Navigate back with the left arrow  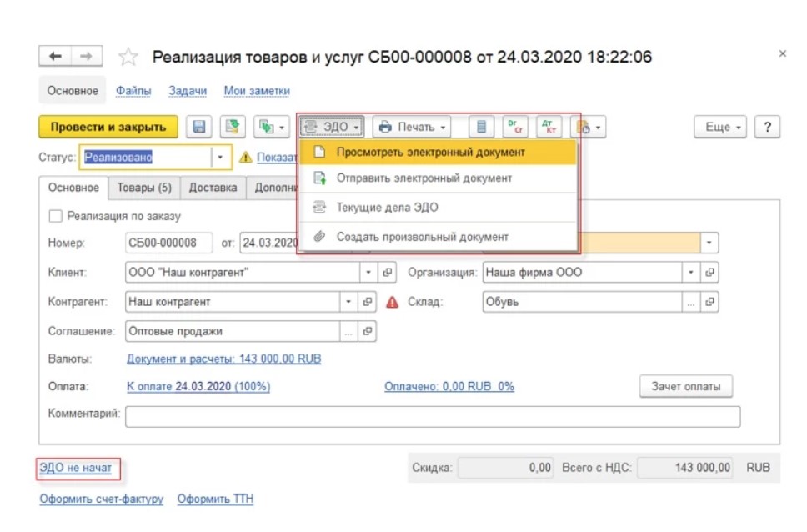pos(55,56)
